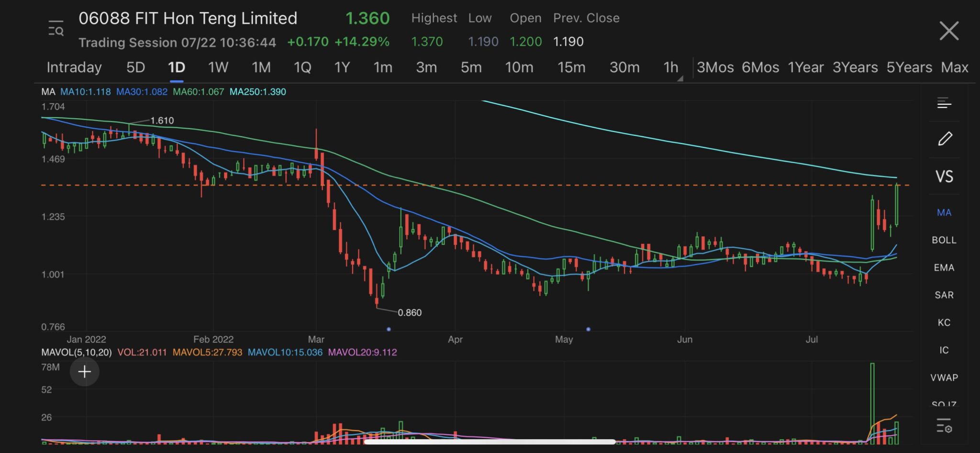This screenshot has width=980, height=453.
Task: Select the 10m minute interval
Action: [x=519, y=67]
